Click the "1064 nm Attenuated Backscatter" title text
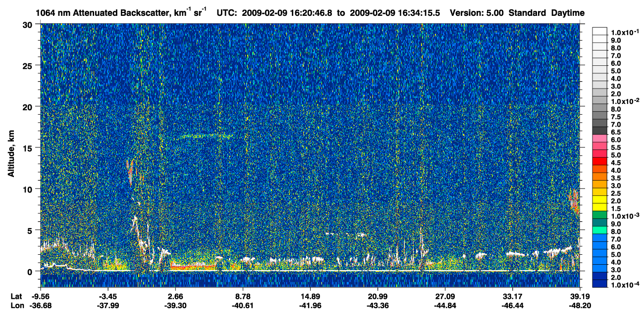This screenshot has height=330, width=644. (x=101, y=12)
